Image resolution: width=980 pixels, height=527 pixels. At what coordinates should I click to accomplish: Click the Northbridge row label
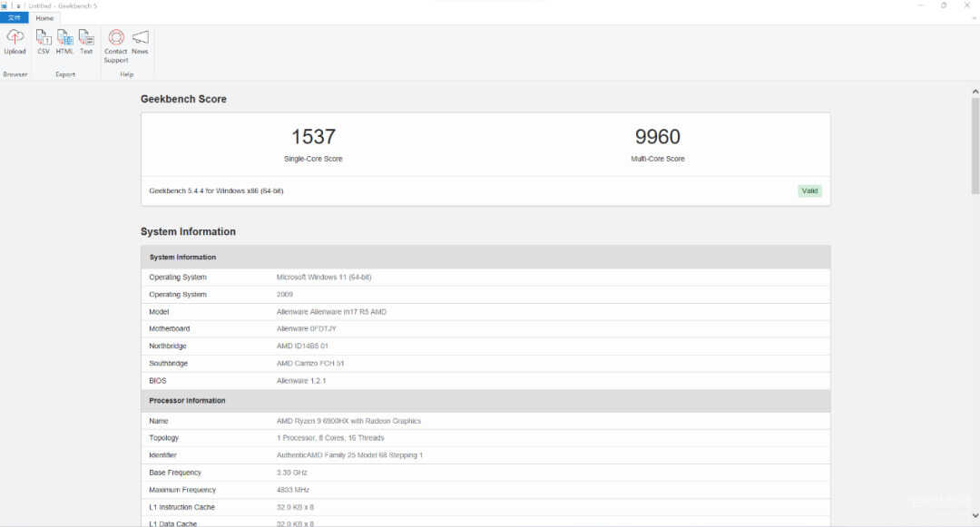click(x=168, y=346)
